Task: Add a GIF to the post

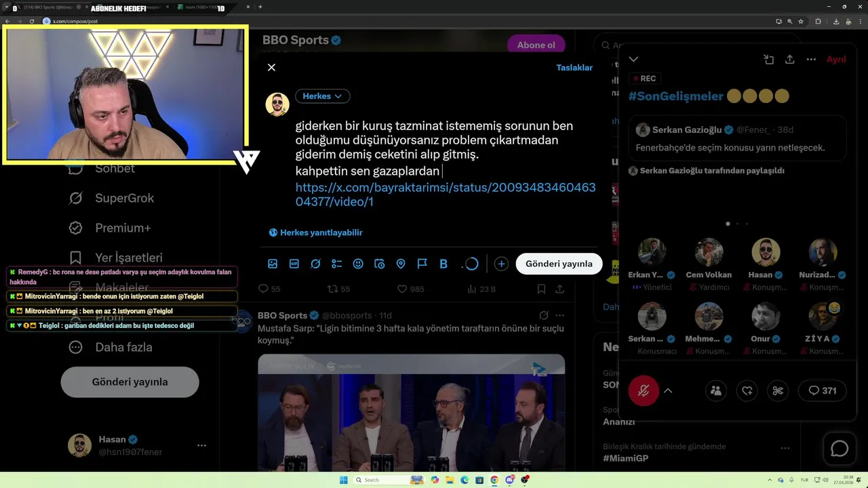Action: (x=294, y=264)
